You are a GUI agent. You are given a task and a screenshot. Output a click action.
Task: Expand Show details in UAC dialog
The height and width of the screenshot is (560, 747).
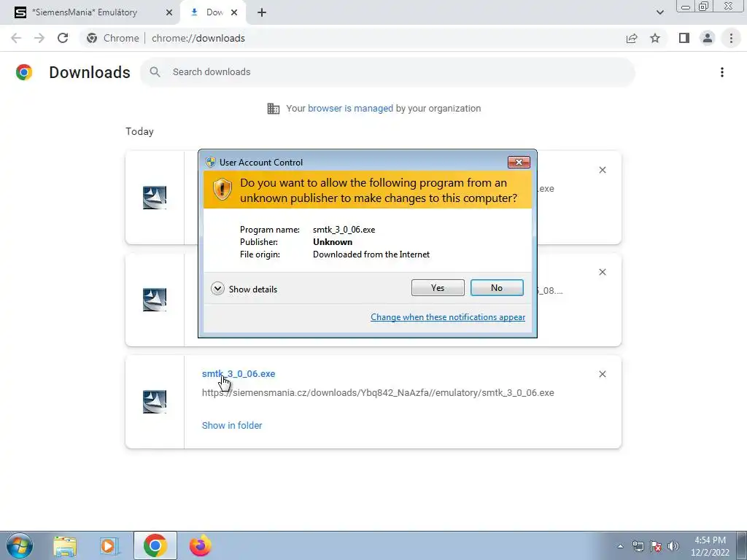click(x=244, y=289)
